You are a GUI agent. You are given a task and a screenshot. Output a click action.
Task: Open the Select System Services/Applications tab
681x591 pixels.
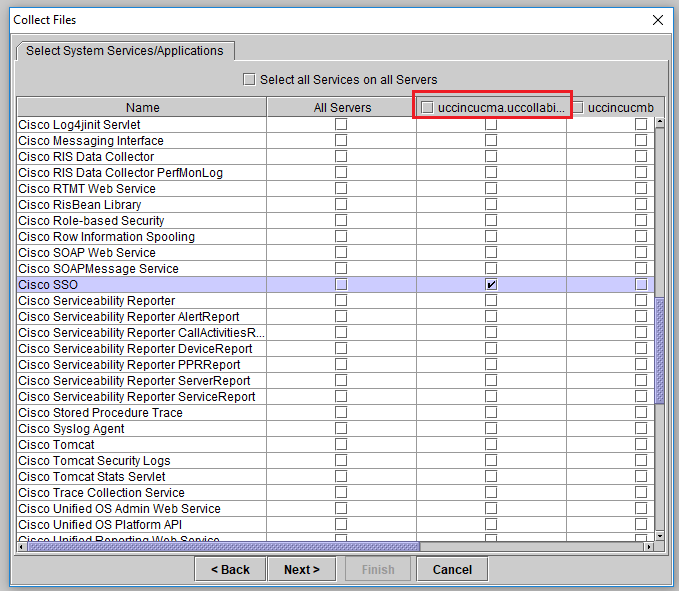pyautogui.click(x=125, y=51)
